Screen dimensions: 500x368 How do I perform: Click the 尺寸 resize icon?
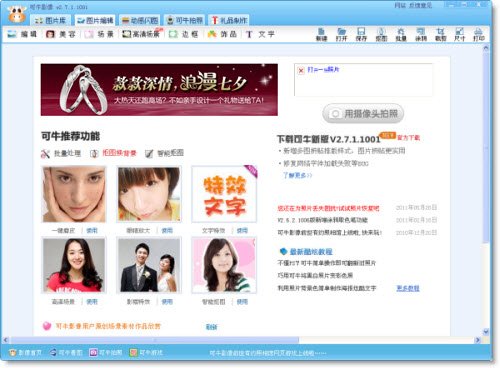pyautogui.click(x=459, y=34)
